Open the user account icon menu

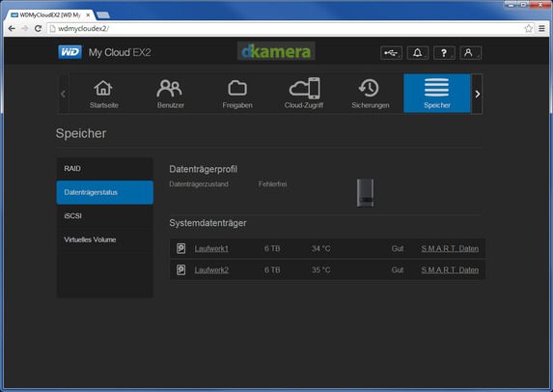pos(470,53)
